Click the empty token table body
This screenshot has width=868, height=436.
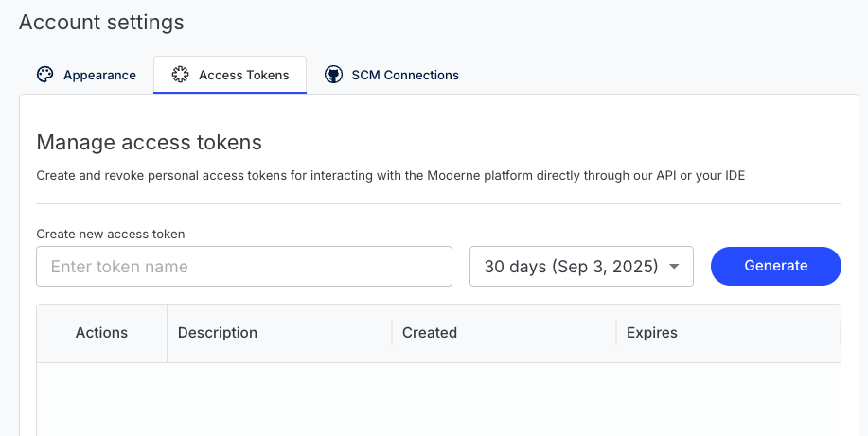point(438,399)
